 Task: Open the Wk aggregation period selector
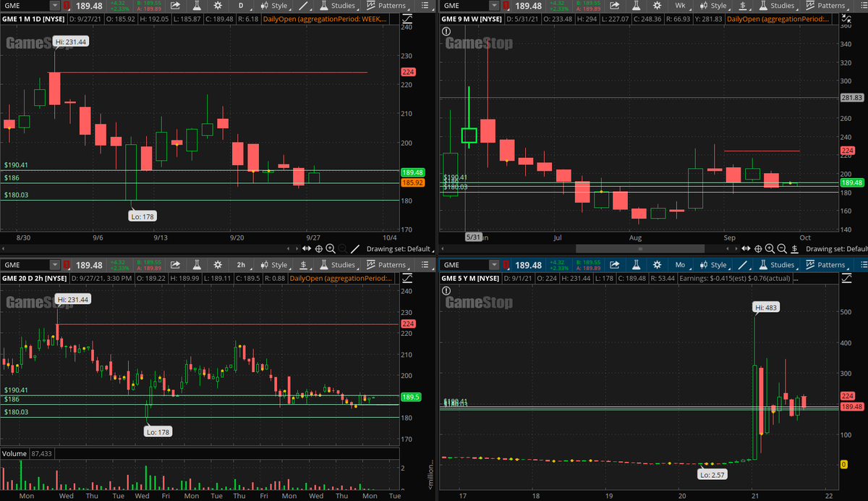pyautogui.click(x=682, y=6)
